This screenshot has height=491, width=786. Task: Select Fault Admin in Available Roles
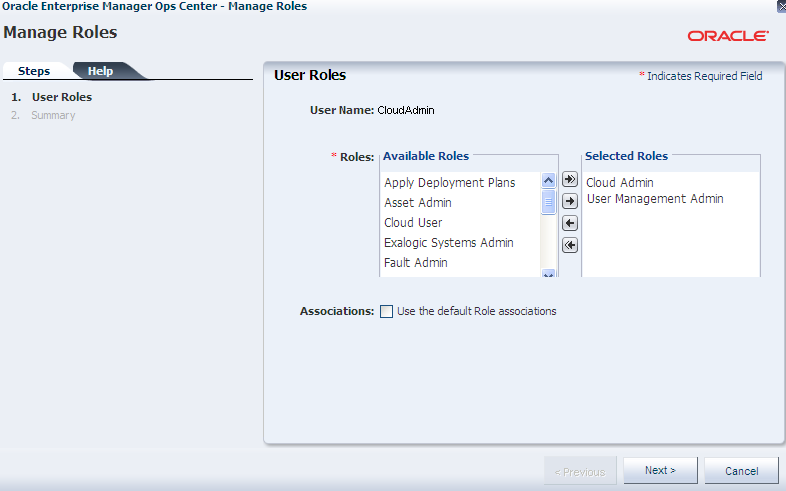tap(416, 263)
